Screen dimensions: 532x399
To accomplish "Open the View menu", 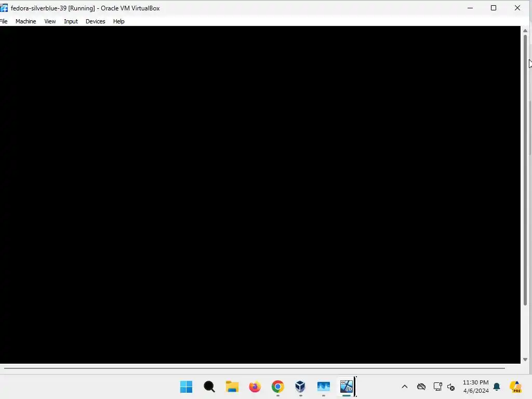I will coord(50,21).
